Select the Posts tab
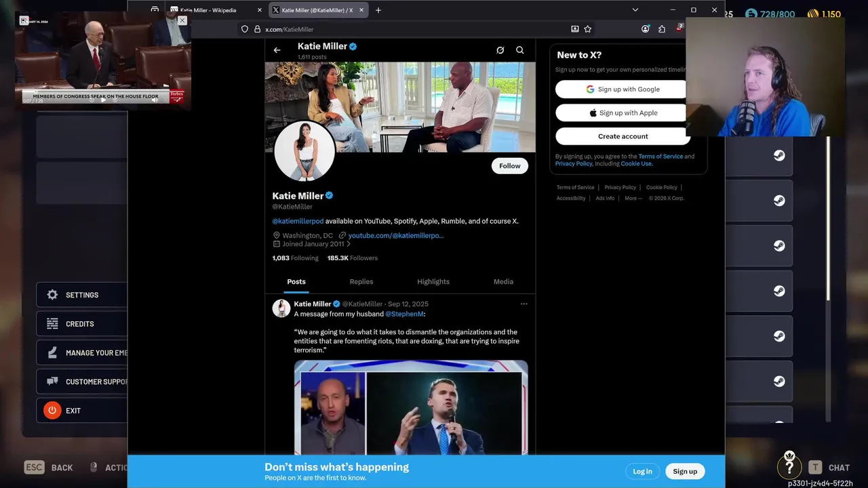The width and height of the screenshot is (868, 488). (296, 282)
